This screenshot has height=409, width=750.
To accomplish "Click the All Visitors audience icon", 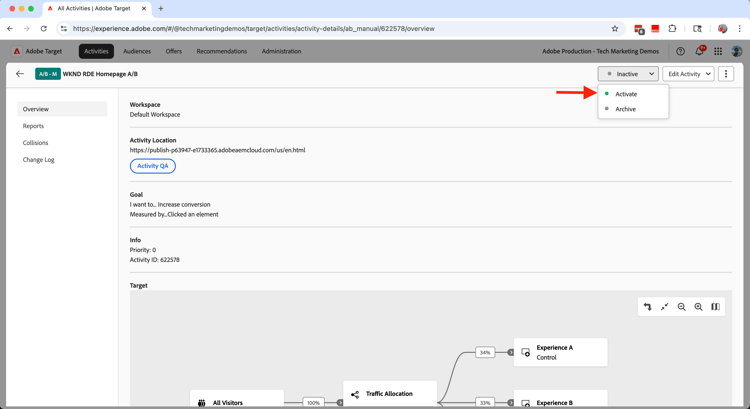I will pyautogui.click(x=201, y=403).
